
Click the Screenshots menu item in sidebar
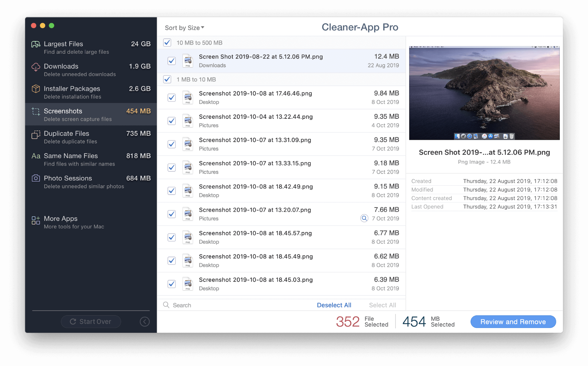pos(90,114)
